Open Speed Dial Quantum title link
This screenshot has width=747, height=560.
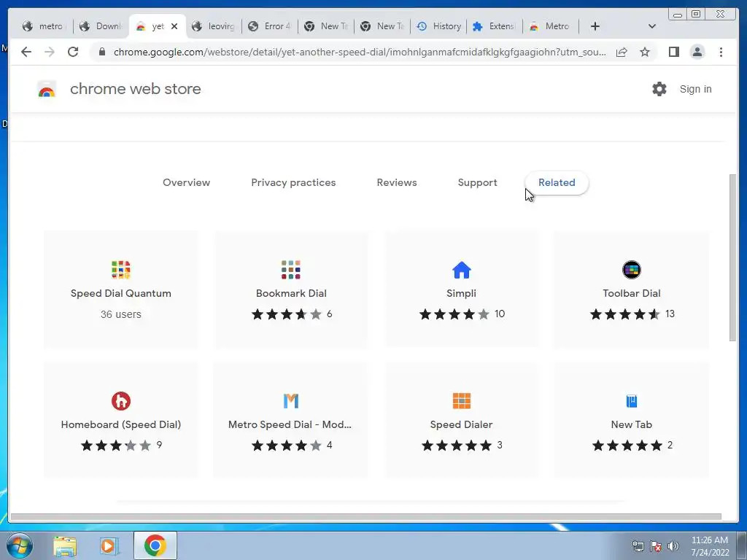coord(121,293)
